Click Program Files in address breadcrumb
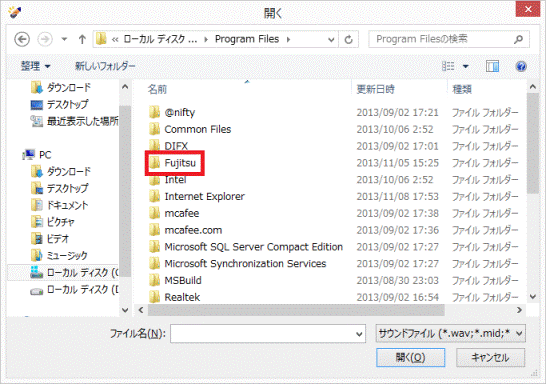 (x=247, y=39)
